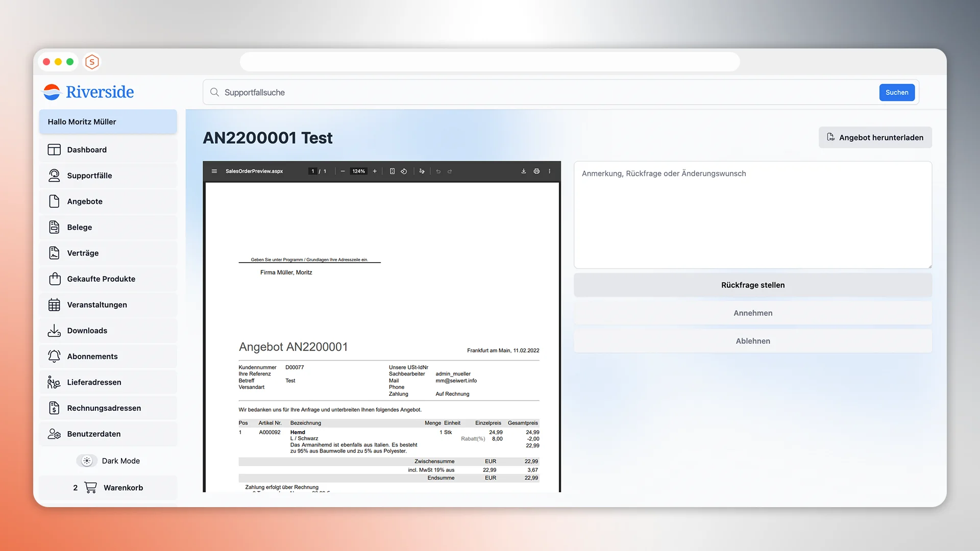
Task: Open Supportfälle in the sidebar
Action: coord(89,176)
